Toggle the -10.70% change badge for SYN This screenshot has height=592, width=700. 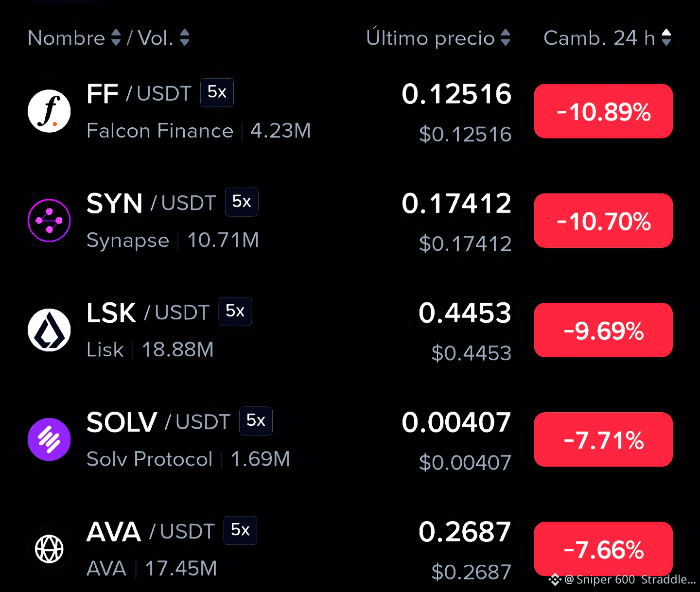pyautogui.click(x=603, y=221)
